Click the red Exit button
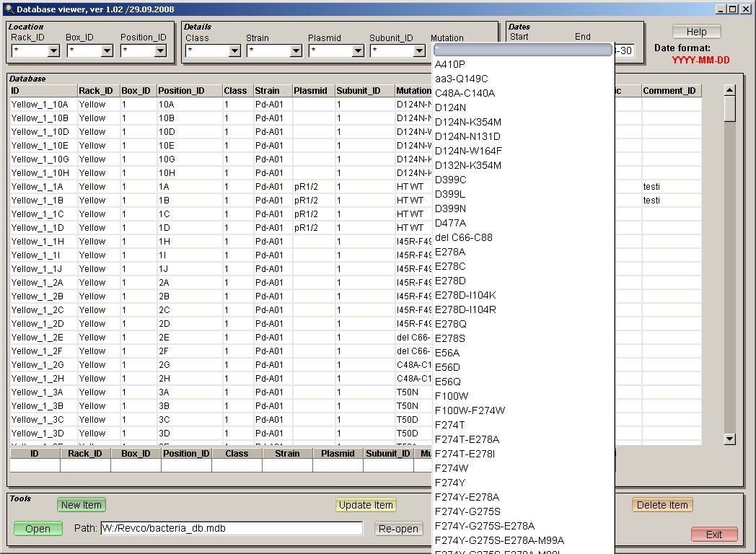 (714, 535)
